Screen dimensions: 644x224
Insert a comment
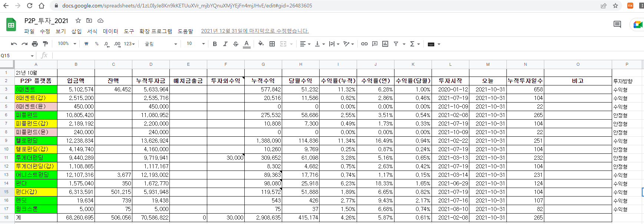pyautogui.click(x=375, y=44)
